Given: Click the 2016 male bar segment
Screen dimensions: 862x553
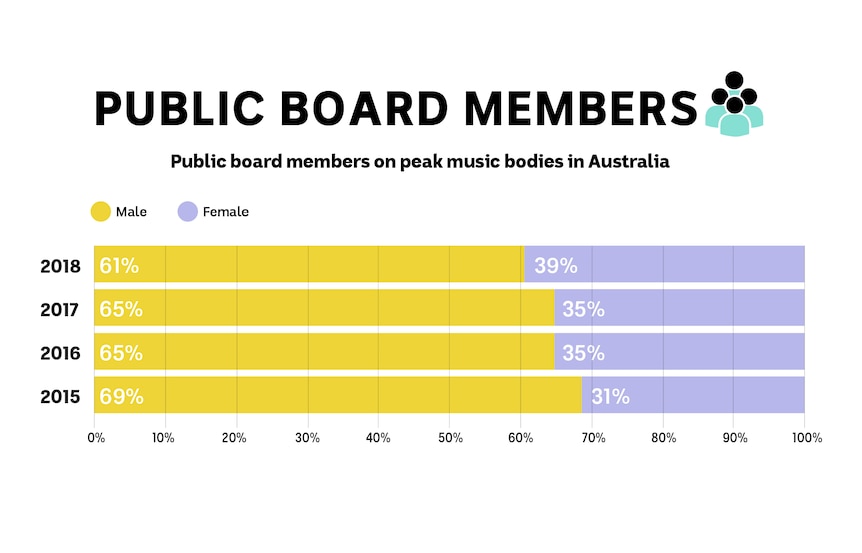Looking at the screenshot, I should (324, 351).
